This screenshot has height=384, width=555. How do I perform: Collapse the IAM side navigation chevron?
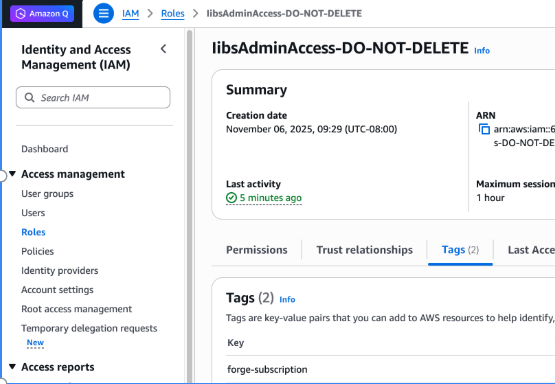coord(164,49)
